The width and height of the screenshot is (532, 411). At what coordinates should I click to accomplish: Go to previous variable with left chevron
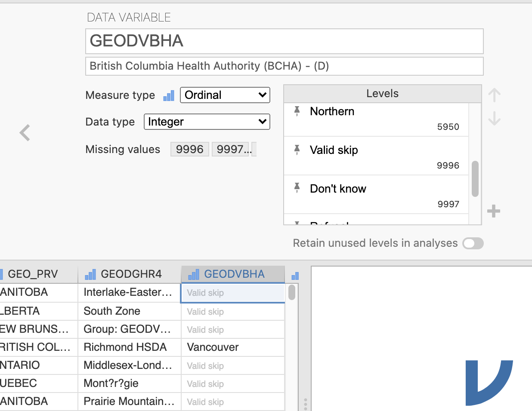[25, 132]
